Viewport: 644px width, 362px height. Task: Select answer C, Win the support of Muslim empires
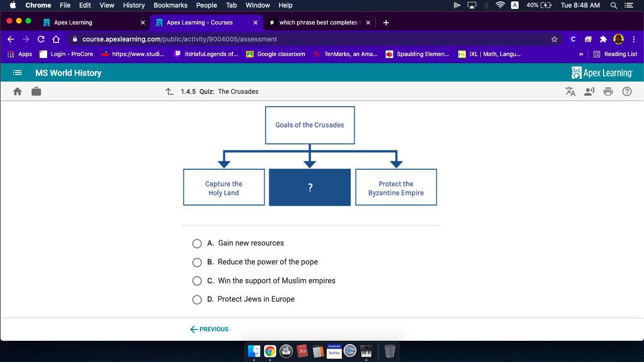197,281
